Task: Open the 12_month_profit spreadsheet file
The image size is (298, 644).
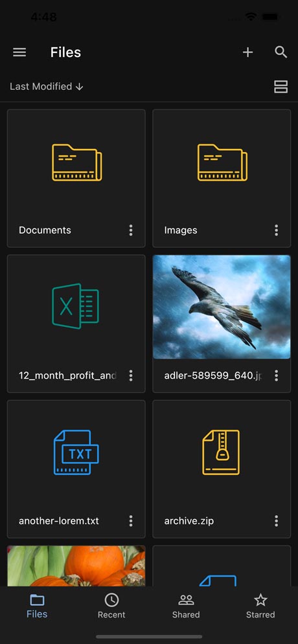Action: pyautogui.click(x=76, y=324)
